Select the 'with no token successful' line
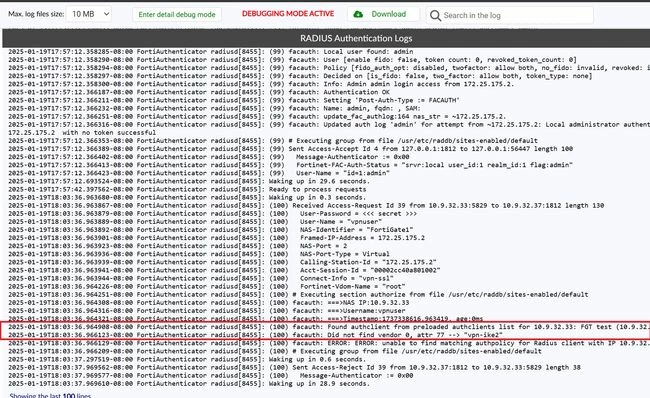The image size is (650, 398). point(82,133)
